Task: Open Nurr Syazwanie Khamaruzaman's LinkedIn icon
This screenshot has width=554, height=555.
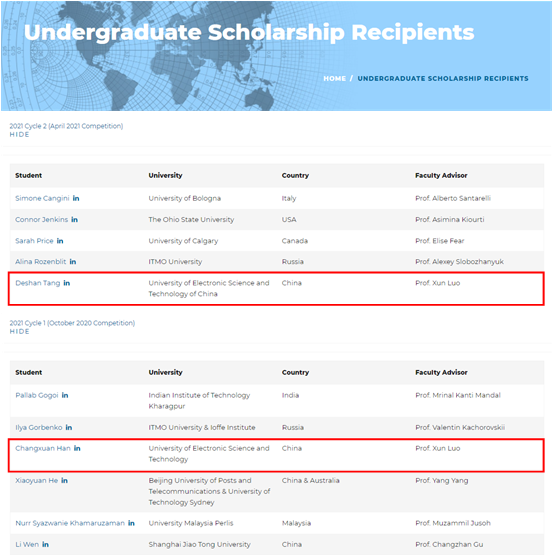Action: pyautogui.click(x=131, y=523)
